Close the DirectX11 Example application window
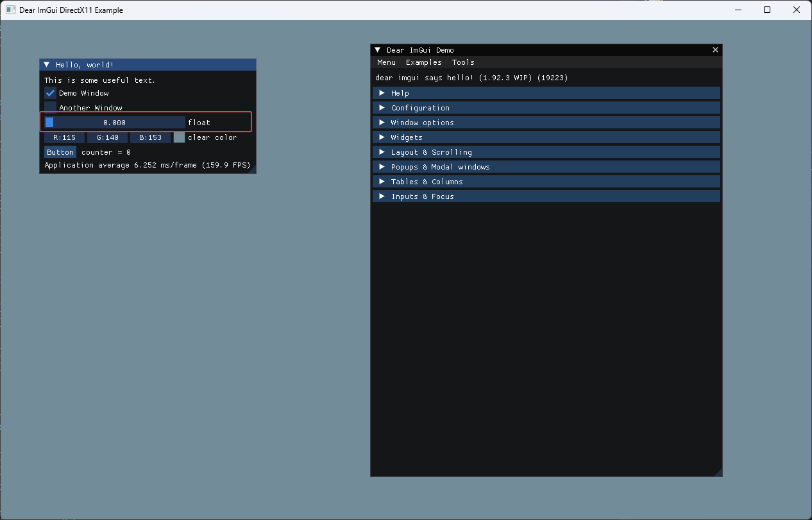 point(797,10)
